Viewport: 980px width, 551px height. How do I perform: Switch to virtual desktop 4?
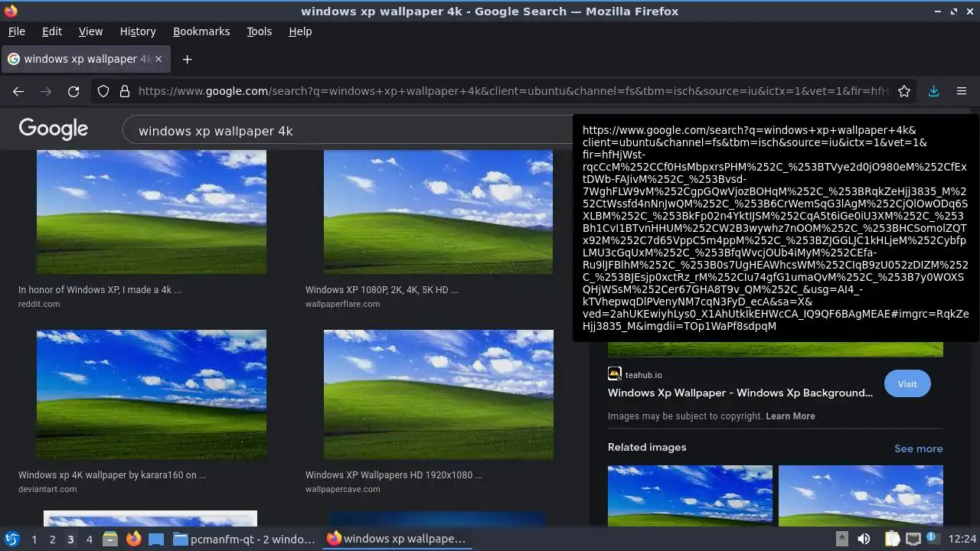[x=89, y=539]
